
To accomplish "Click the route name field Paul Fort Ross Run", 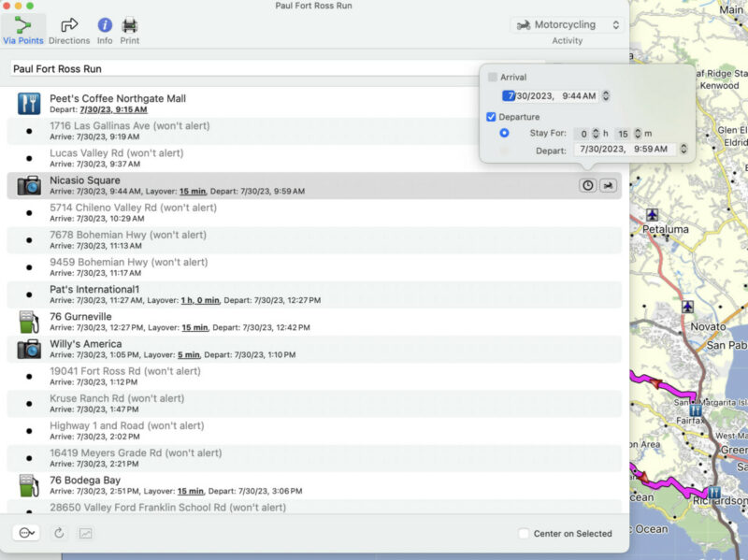I will point(243,69).
